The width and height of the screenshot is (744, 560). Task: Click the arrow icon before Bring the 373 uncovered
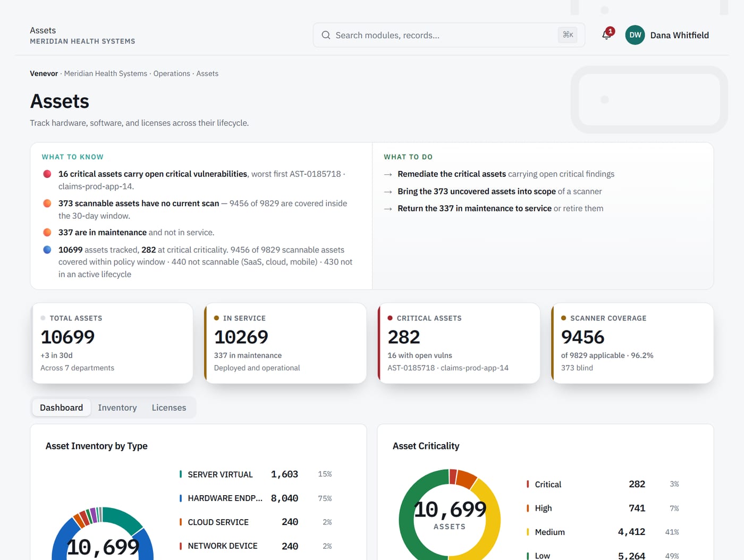388,192
